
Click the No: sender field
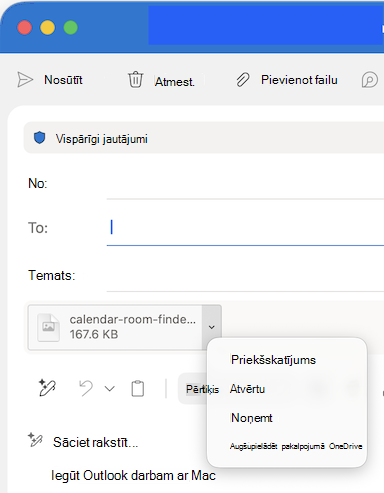click(245, 183)
